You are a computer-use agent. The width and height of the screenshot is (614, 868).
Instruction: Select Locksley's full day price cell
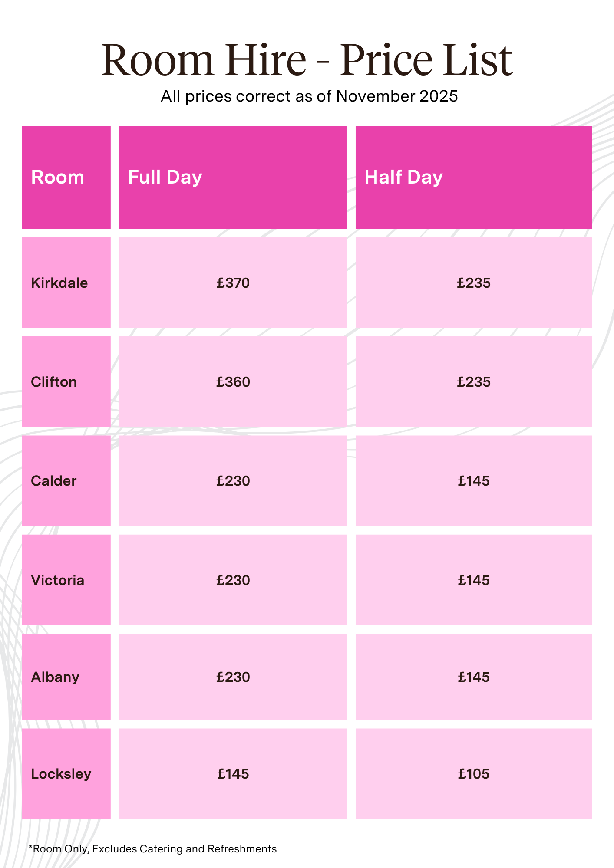[233, 774]
